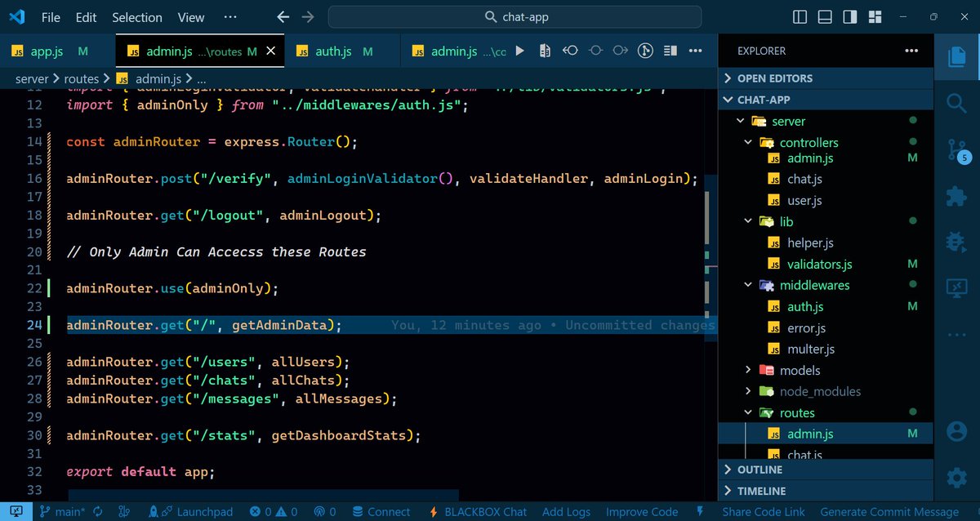Click Connect in status bar
This screenshot has width=980, height=521.
[381, 511]
